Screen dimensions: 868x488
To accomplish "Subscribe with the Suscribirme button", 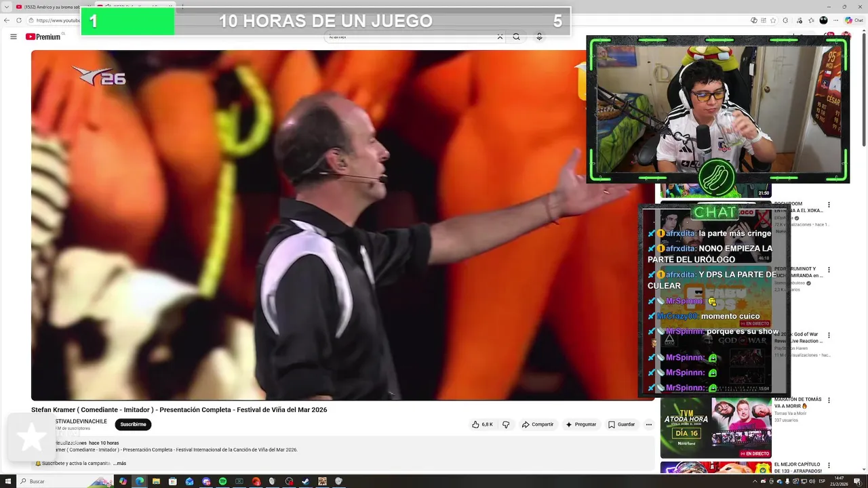I will tap(133, 424).
